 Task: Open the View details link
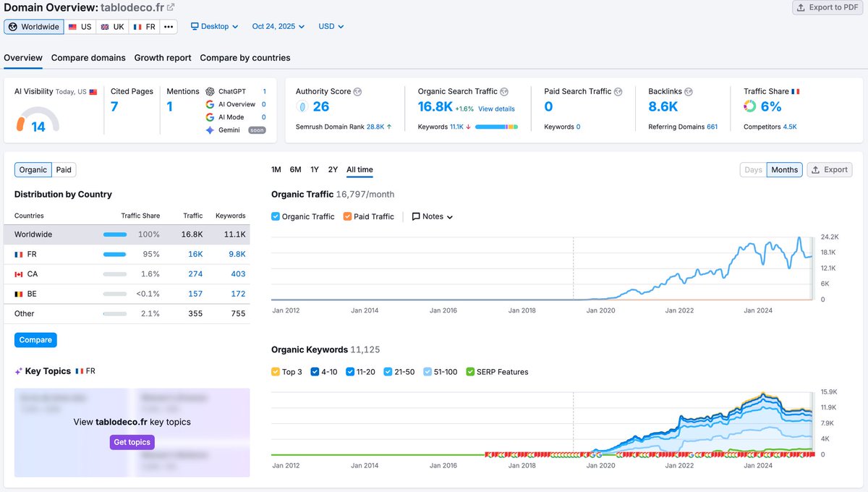pos(496,109)
